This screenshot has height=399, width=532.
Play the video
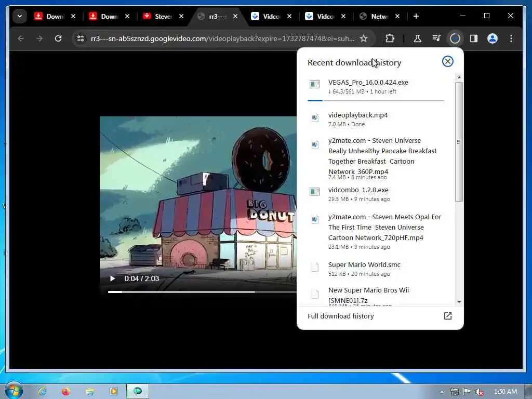pyautogui.click(x=112, y=278)
